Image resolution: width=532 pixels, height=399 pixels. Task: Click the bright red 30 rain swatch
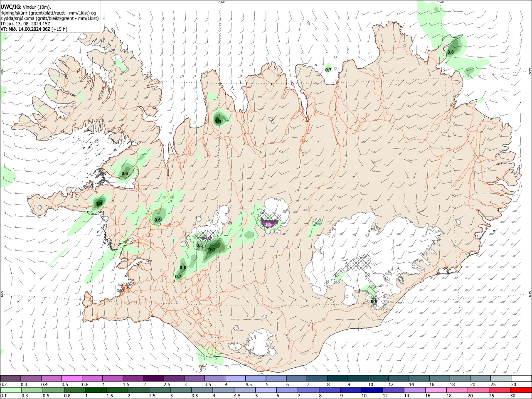(520, 390)
